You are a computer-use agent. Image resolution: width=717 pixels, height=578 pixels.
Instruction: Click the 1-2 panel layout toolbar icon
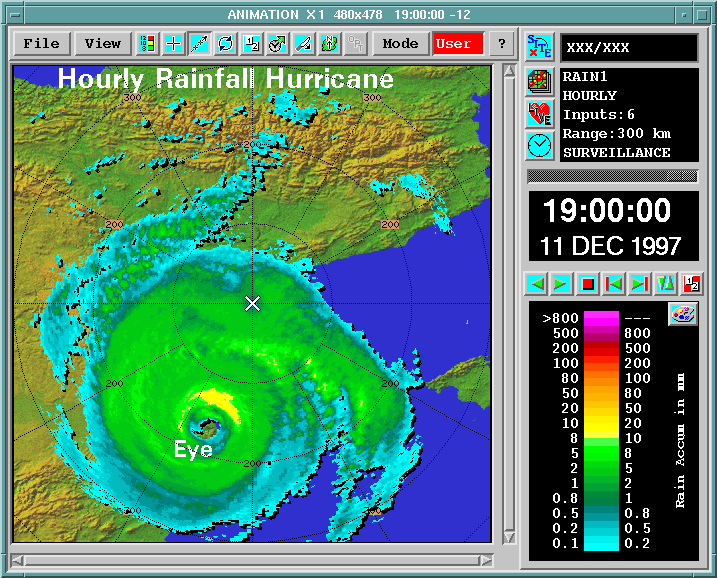(x=251, y=44)
